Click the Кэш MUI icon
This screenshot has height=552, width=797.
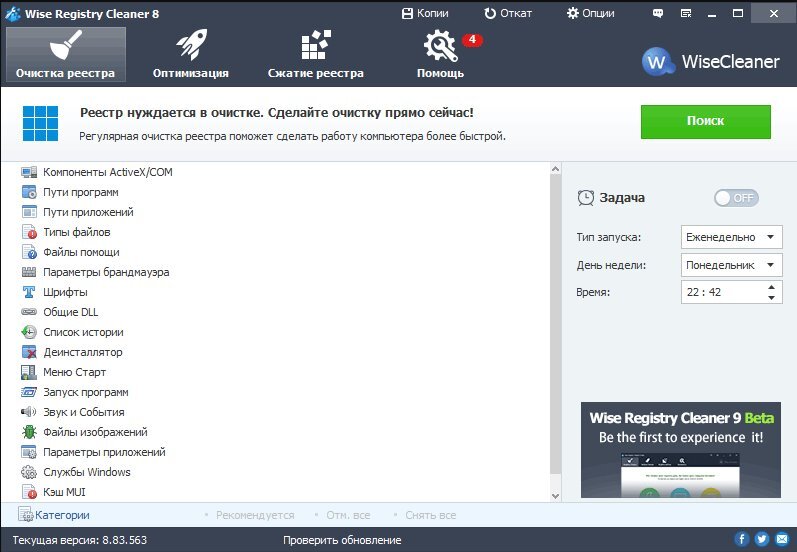29,492
